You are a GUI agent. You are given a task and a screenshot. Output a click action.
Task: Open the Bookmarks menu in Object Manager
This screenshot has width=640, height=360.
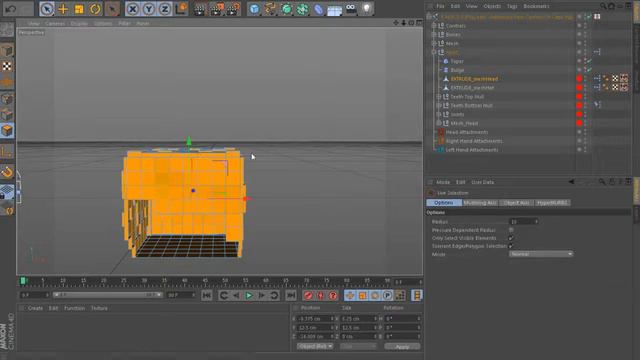[x=536, y=6]
